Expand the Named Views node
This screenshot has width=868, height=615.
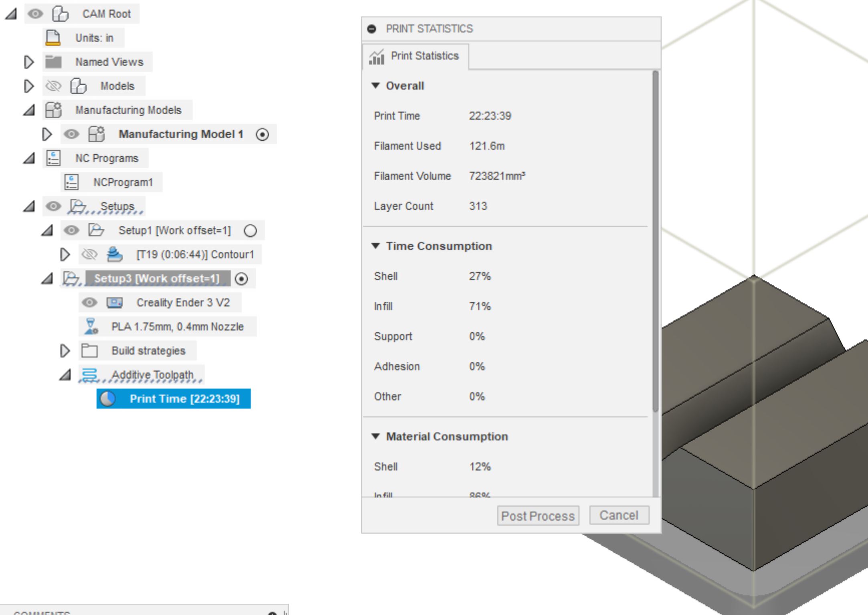click(x=29, y=62)
